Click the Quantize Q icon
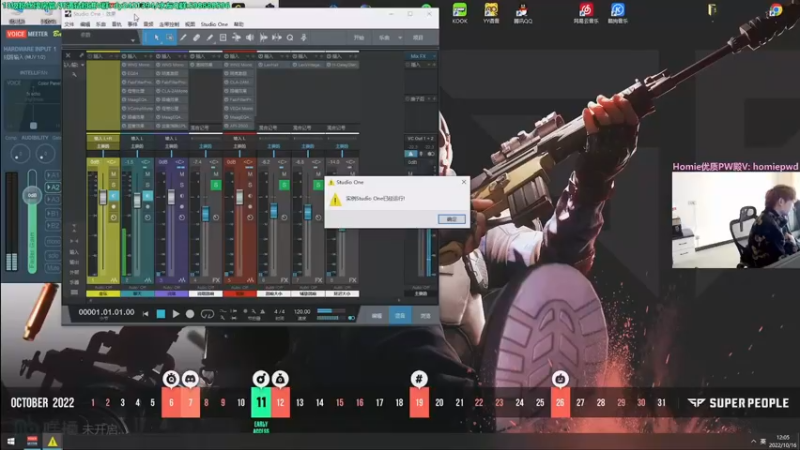Image resolution: width=800 pixels, height=450 pixels. pyautogui.click(x=290, y=38)
